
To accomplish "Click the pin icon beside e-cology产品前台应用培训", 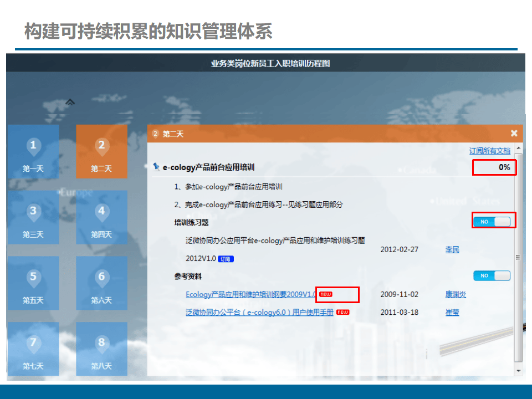I will [x=156, y=167].
